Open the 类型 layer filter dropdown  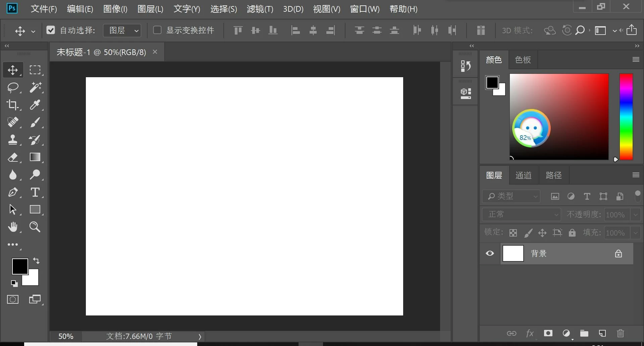click(x=511, y=196)
